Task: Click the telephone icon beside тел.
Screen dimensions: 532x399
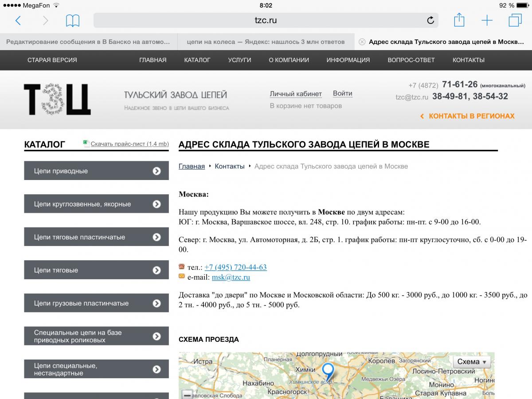Action: pyautogui.click(x=182, y=266)
